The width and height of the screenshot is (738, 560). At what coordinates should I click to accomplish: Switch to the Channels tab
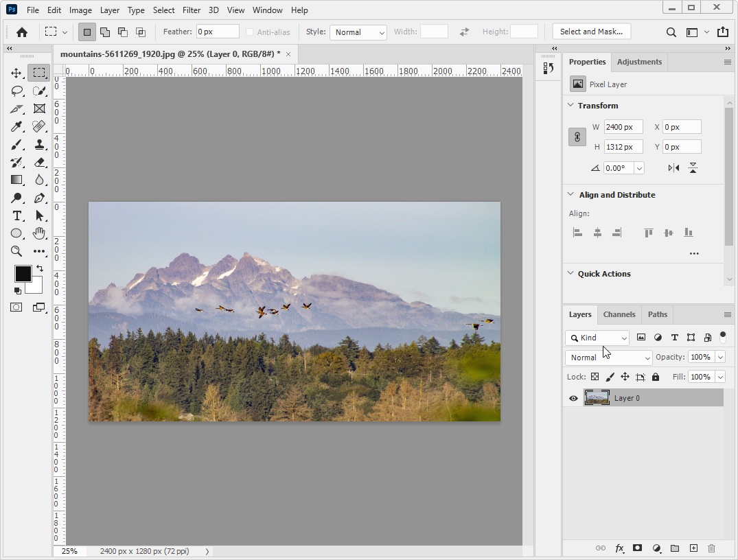click(619, 314)
